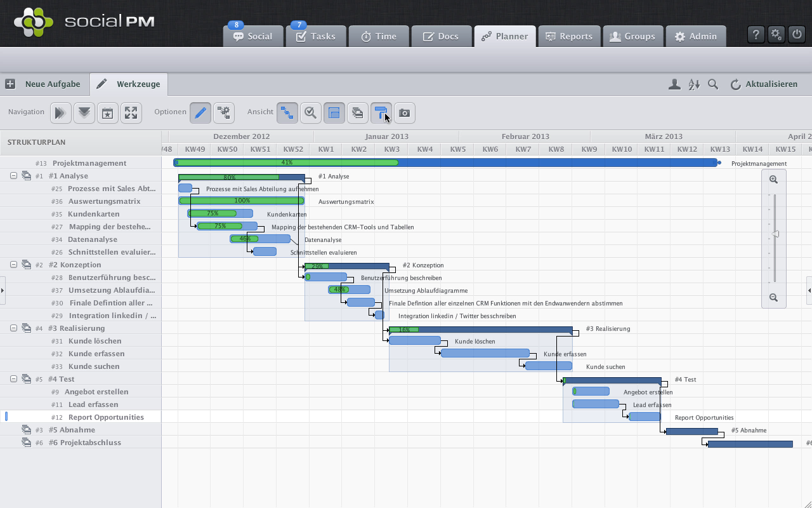
Task: Open the Tasks tab
Action: 315,36
